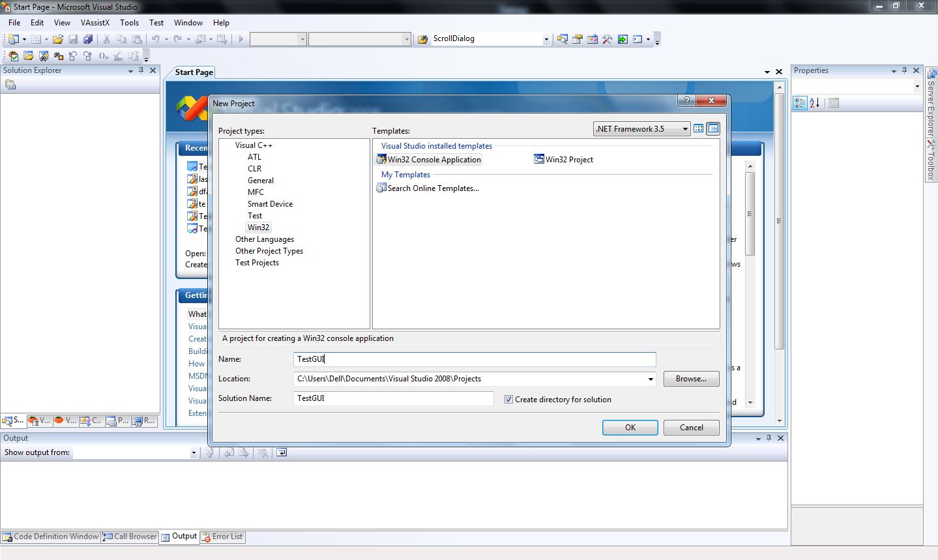The width and height of the screenshot is (938, 560).
Task: Click the Solution Name input field
Action: (x=394, y=398)
